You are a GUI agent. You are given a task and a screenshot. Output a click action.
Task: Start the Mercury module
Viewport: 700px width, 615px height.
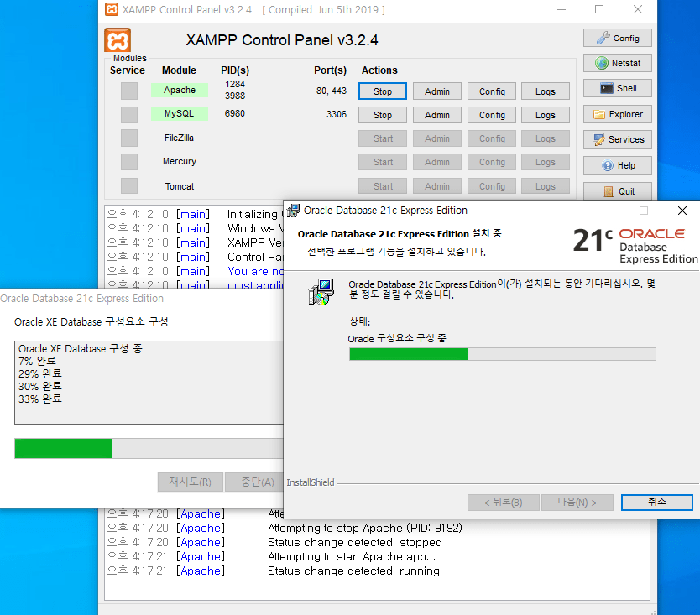coord(383,162)
